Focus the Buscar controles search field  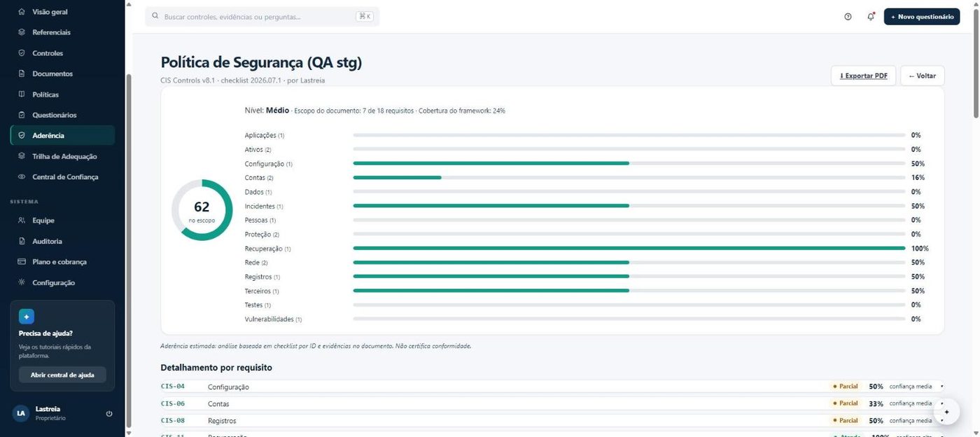[262, 17]
